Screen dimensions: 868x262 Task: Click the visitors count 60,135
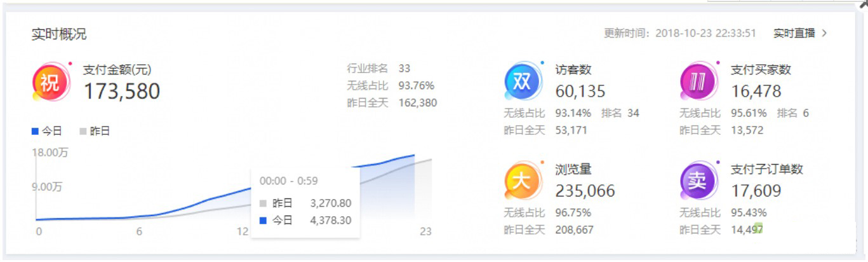coord(580,92)
